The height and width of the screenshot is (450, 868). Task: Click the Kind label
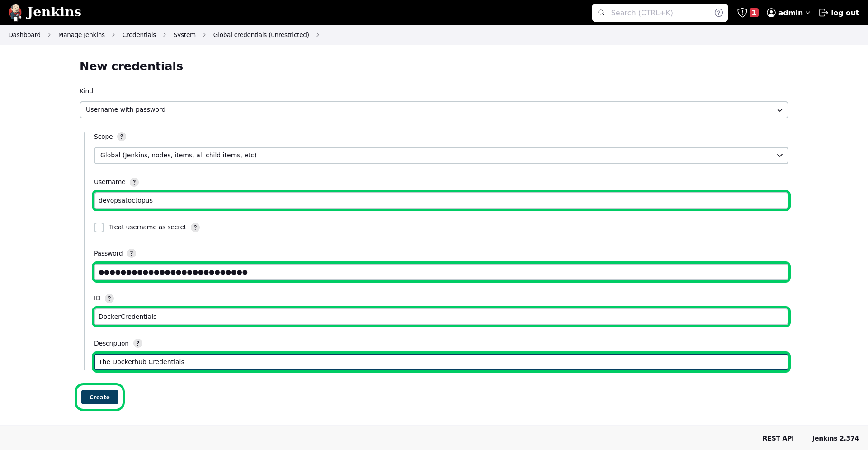pos(86,91)
